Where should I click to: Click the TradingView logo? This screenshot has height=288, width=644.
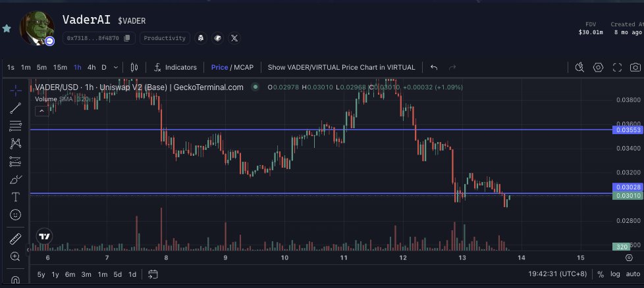44,236
